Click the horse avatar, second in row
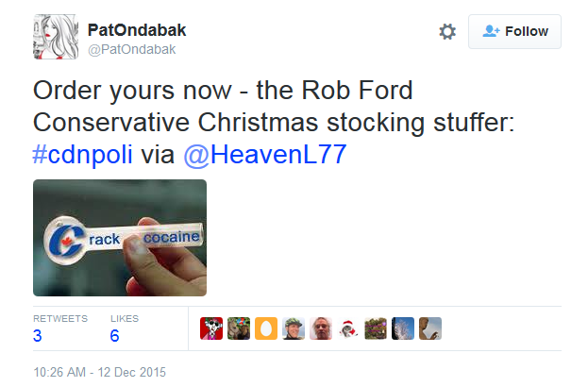588x387 pixels. [x=239, y=328]
